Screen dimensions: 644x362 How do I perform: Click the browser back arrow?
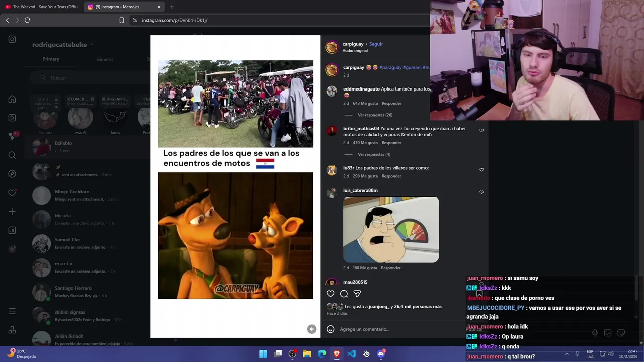(x=7, y=20)
